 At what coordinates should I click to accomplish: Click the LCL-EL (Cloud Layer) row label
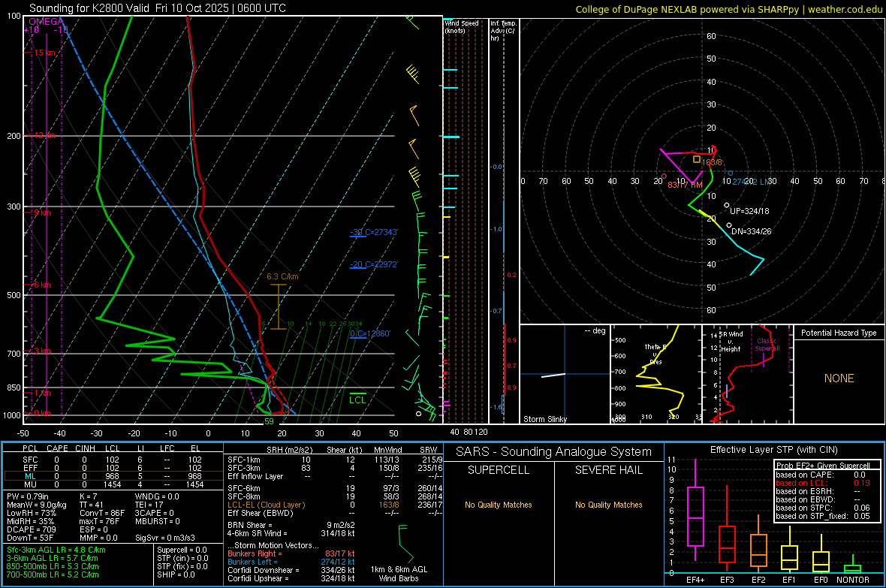coord(266,505)
